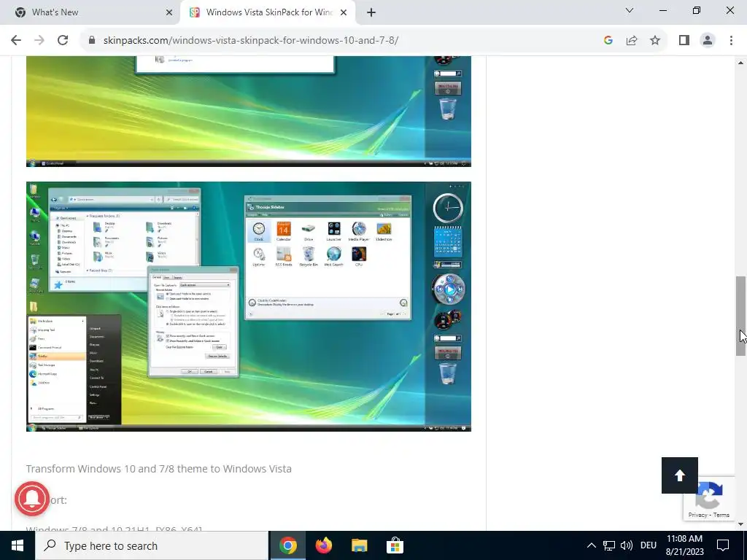
Task: Close the Windows Vista SkinPack tab
Action: [x=344, y=13]
